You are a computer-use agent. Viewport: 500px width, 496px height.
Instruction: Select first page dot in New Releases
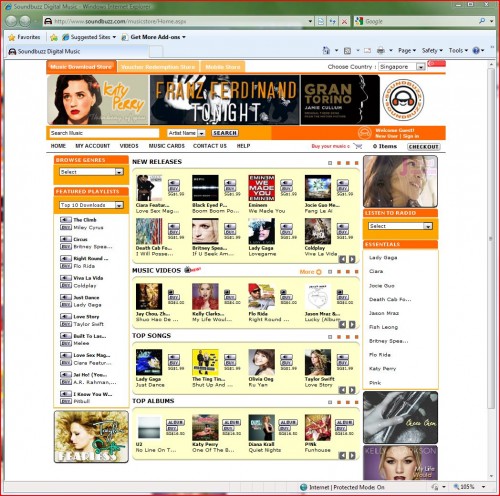[x=330, y=163]
